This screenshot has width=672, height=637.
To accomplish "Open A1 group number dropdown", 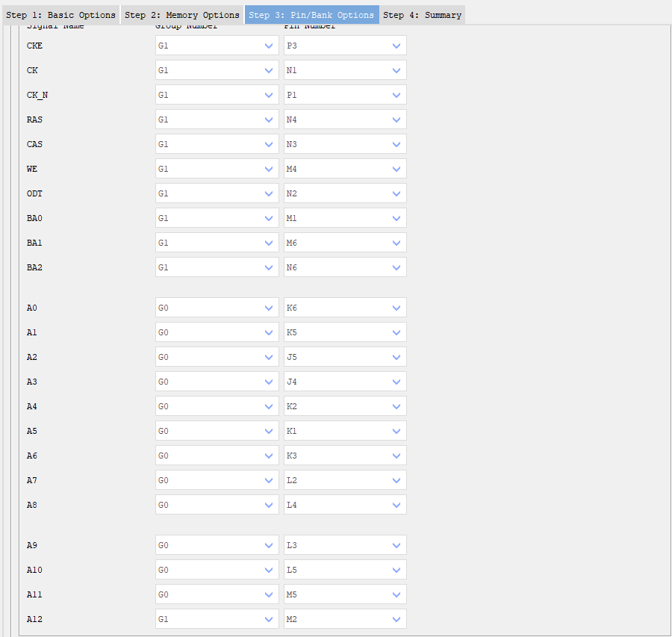I will pyautogui.click(x=217, y=332).
